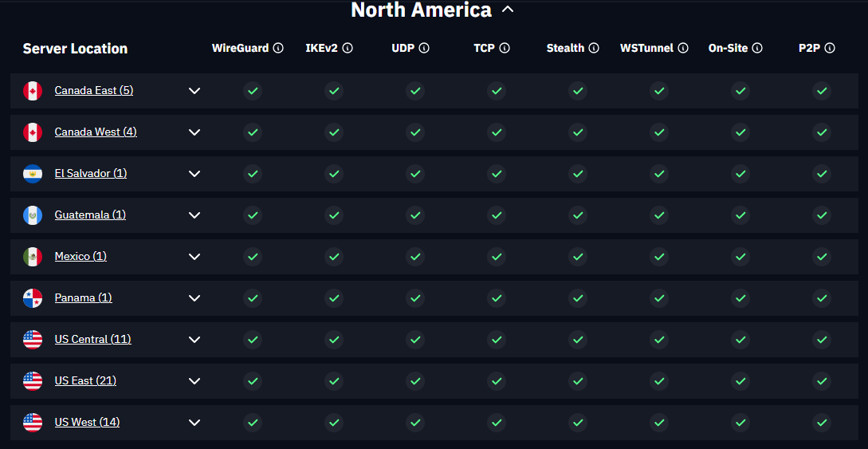This screenshot has width=868, height=449.
Task: Expand the Canada West row chevron
Action: 194,132
